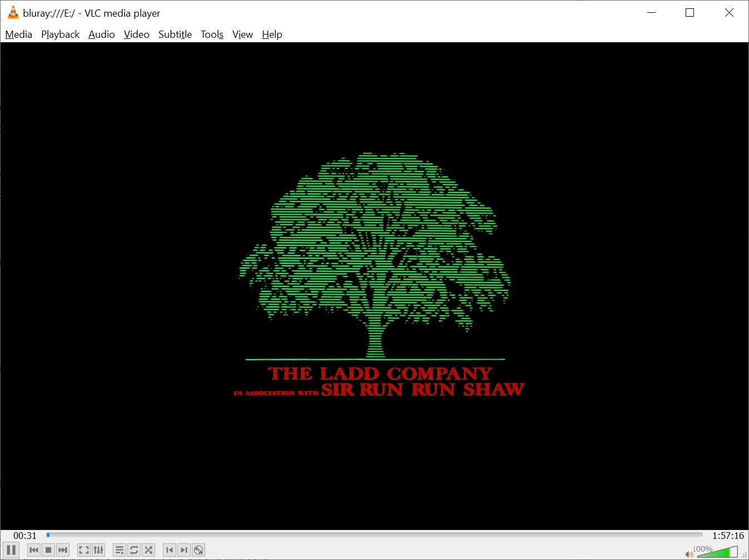Click the elapsed time 00:31 label
Viewport: 749px width, 560px height.
[x=25, y=536]
